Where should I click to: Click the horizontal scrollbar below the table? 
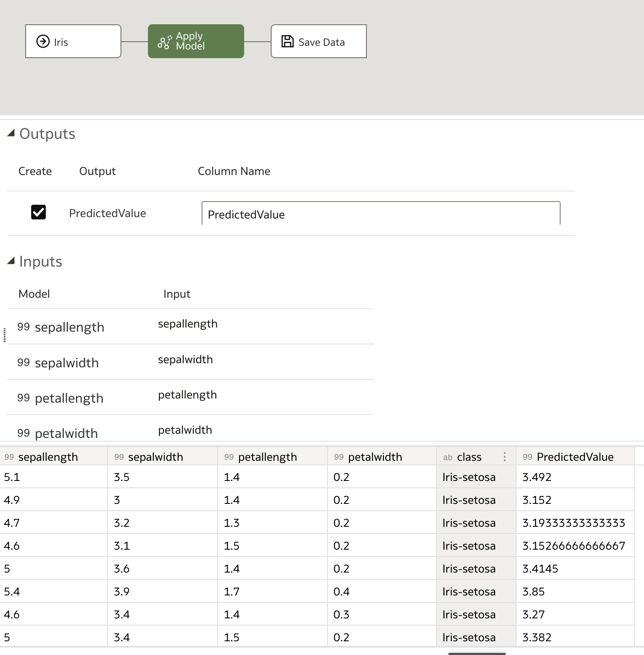[476, 653]
